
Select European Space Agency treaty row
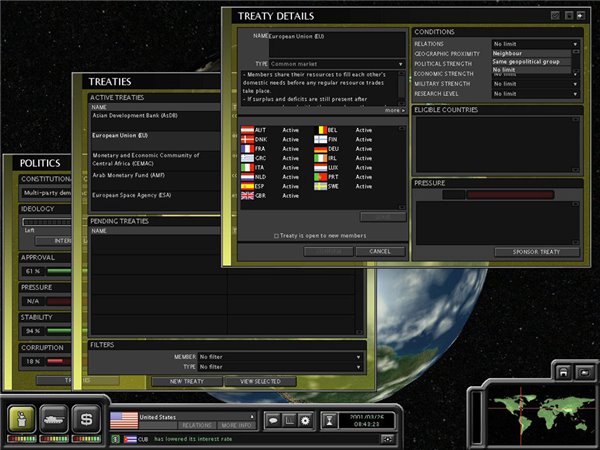pos(155,200)
